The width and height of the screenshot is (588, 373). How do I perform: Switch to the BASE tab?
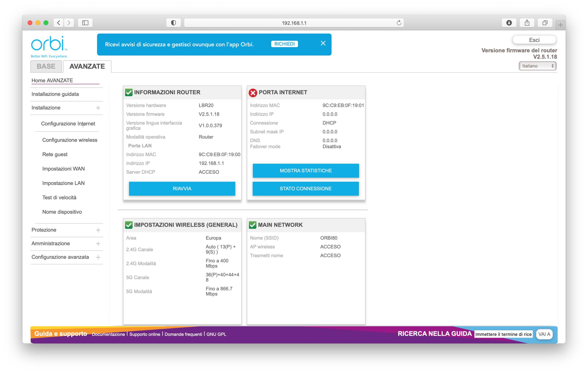[46, 66]
